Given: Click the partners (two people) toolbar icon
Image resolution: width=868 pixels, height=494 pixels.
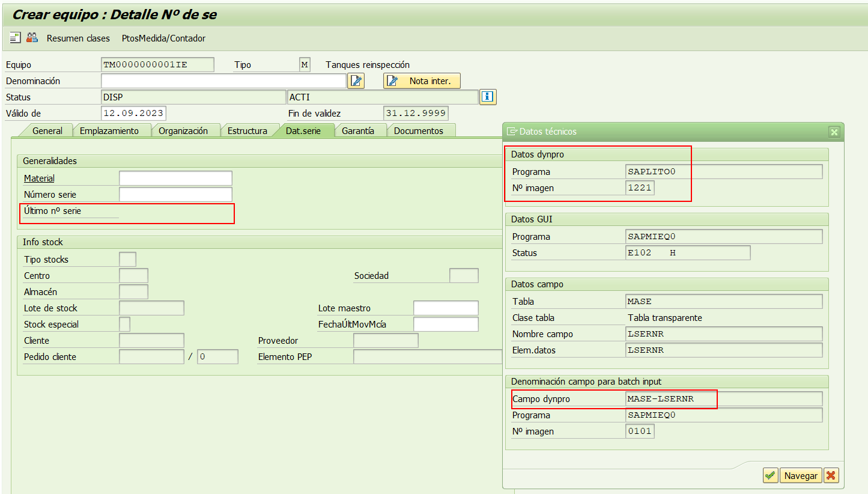Looking at the screenshot, I should [x=32, y=38].
